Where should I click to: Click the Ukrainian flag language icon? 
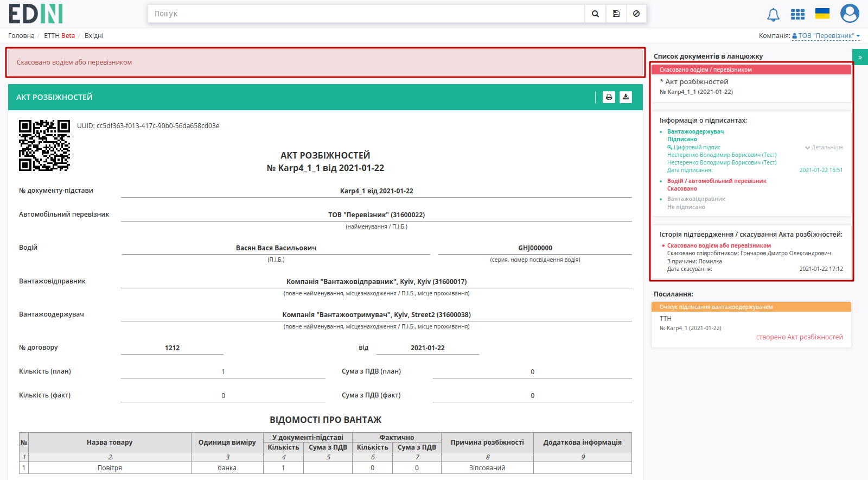click(822, 14)
